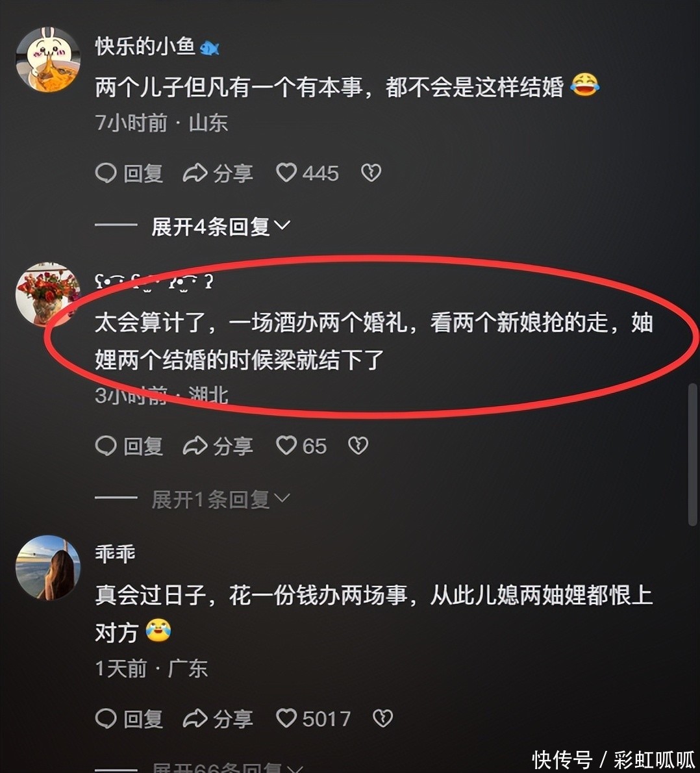
Task: Expand the 66 replies at the bottom
Action: coord(228,767)
